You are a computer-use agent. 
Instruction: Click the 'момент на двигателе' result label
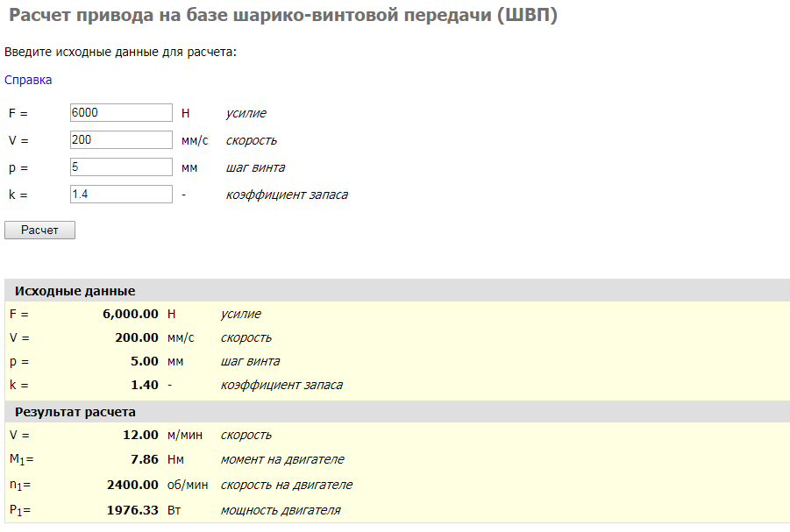point(282,459)
